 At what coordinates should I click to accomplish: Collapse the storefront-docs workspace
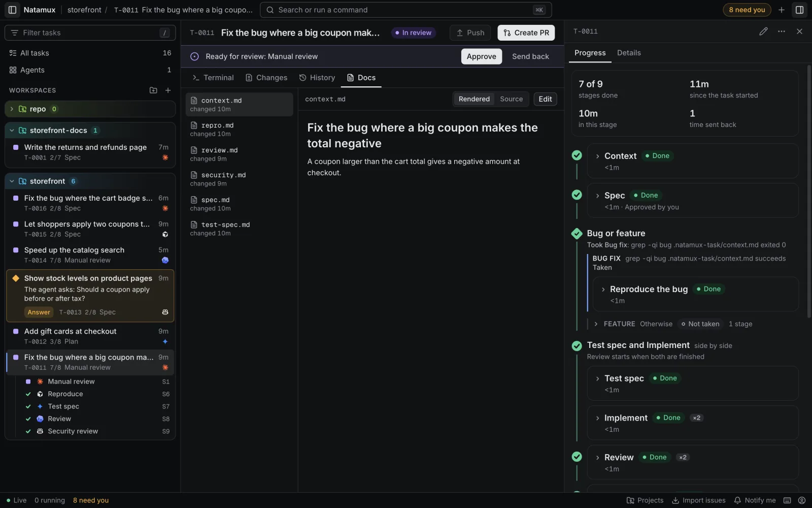tap(12, 131)
